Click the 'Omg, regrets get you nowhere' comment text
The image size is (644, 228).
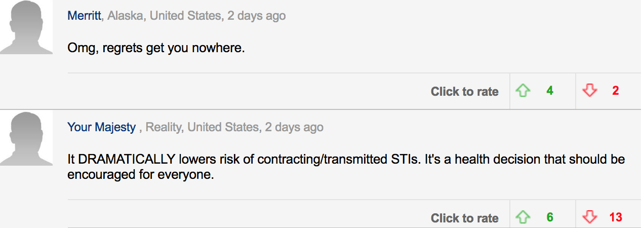pyautogui.click(x=156, y=49)
